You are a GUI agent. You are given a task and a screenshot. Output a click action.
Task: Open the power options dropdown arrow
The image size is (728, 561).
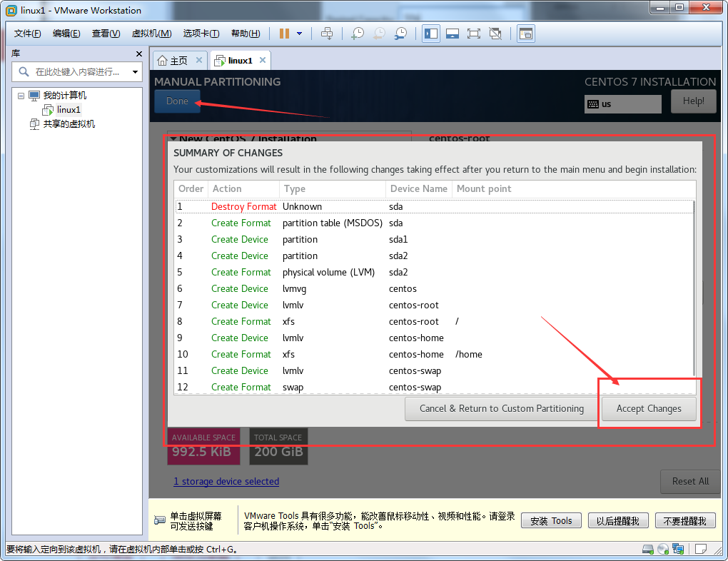click(300, 34)
